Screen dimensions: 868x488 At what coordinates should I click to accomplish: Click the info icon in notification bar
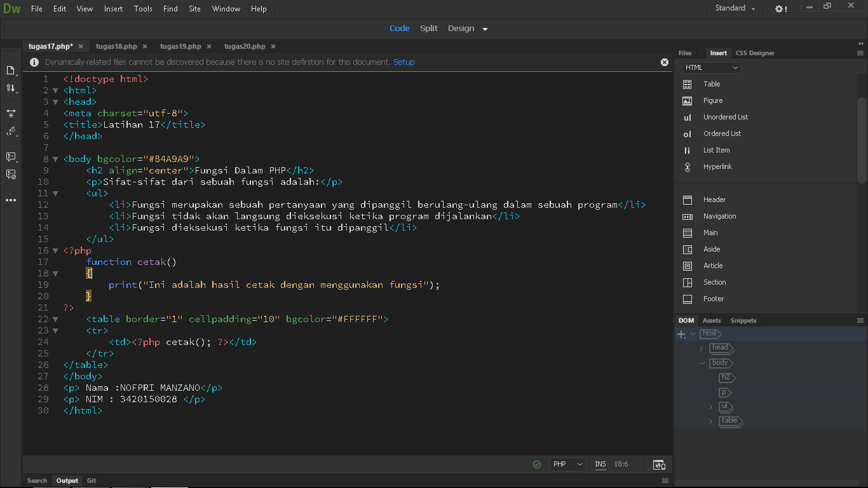coord(34,62)
